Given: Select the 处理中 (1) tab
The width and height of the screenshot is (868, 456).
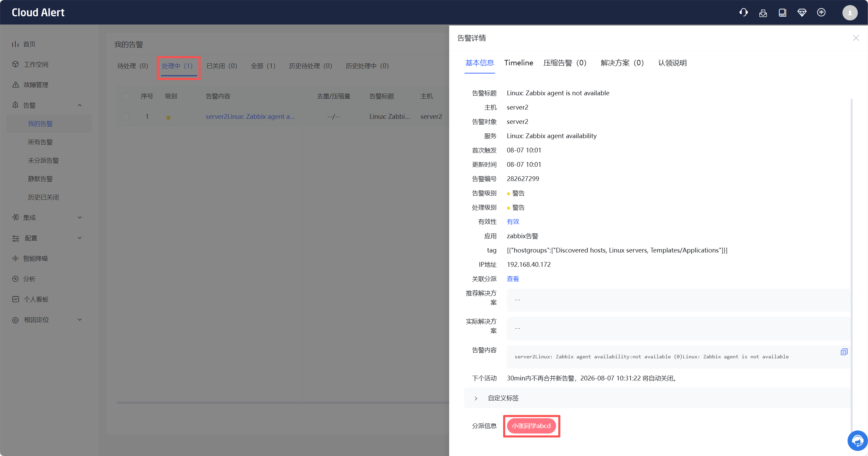Looking at the screenshot, I should click(177, 66).
